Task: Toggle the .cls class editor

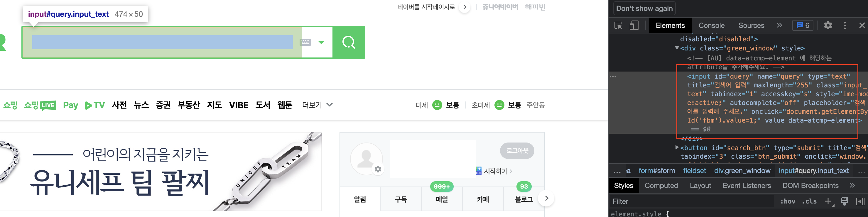Action: pyautogui.click(x=809, y=201)
